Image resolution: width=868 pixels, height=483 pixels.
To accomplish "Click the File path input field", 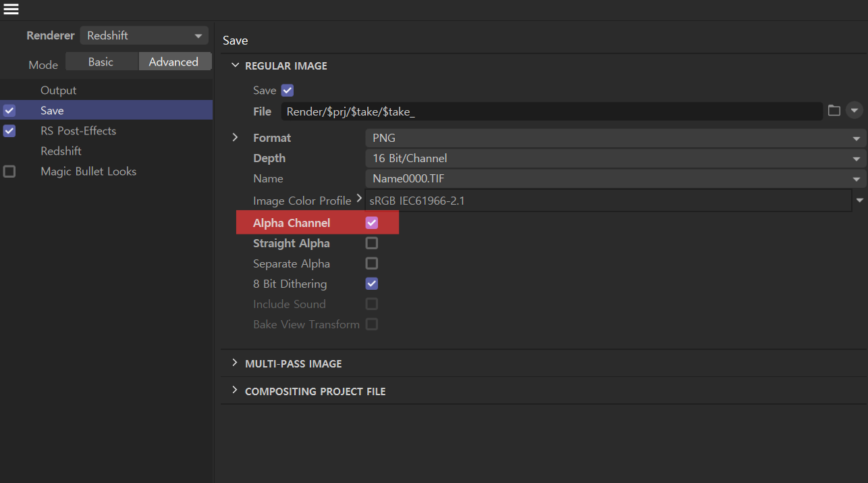I will [x=550, y=111].
